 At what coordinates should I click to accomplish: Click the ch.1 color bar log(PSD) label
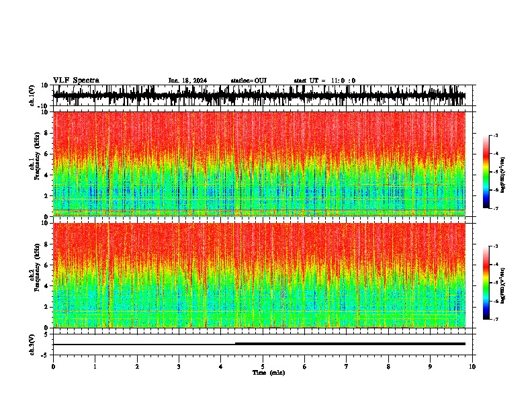(503, 175)
